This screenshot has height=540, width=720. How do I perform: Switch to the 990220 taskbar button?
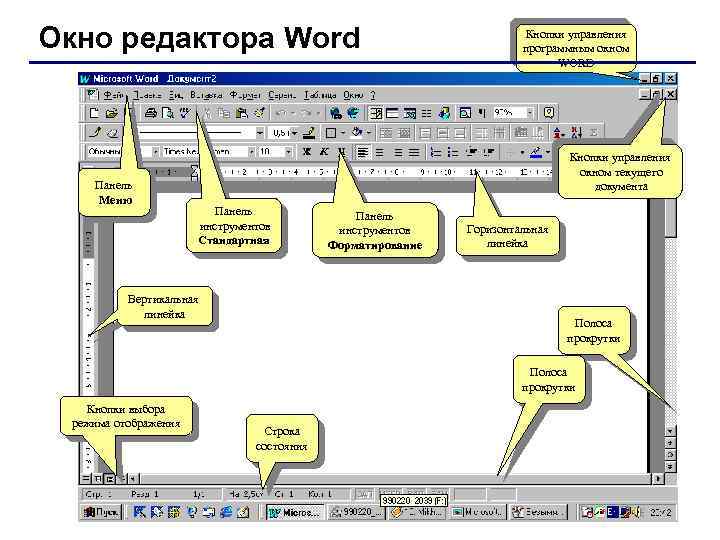356,512
